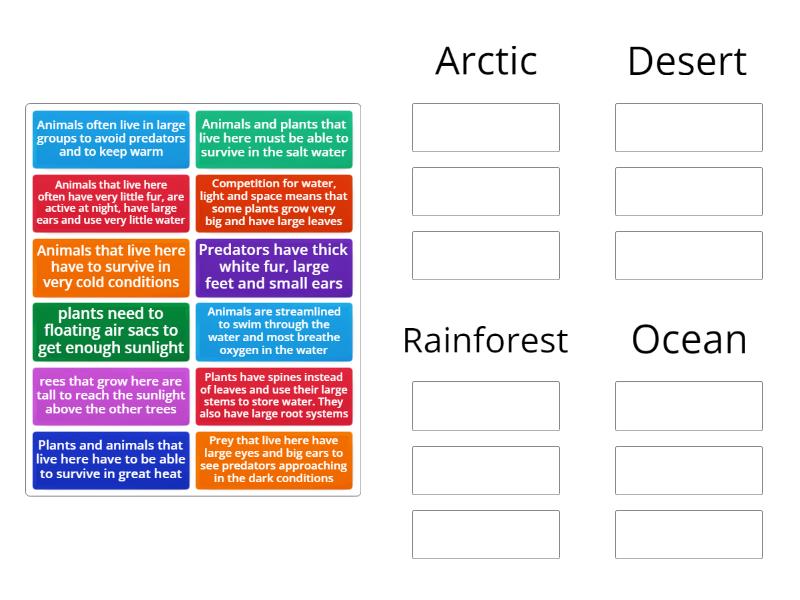Click the 'survive in the salt water' card

click(274, 139)
